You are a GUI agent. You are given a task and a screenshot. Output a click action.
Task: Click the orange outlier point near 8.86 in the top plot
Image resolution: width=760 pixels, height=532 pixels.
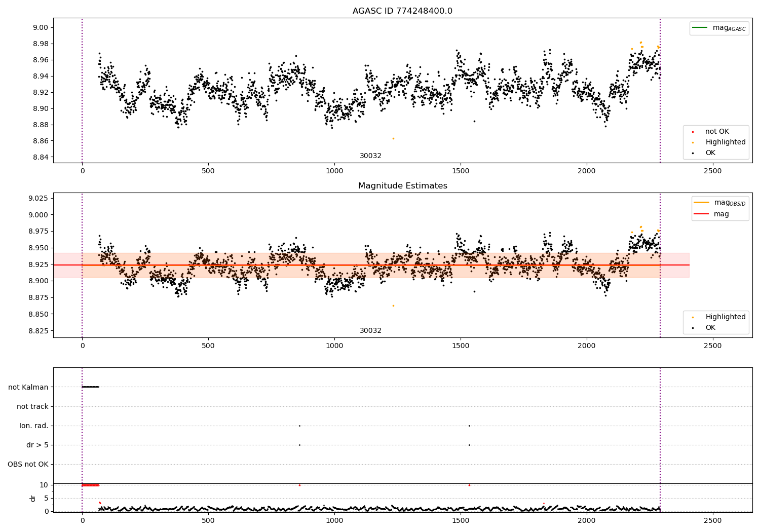click(x=393, y=138)
